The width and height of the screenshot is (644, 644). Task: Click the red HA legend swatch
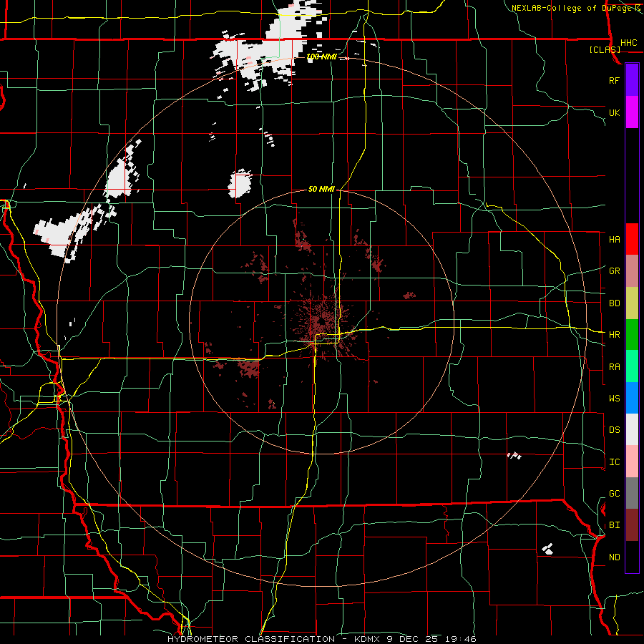click(632, 239)
